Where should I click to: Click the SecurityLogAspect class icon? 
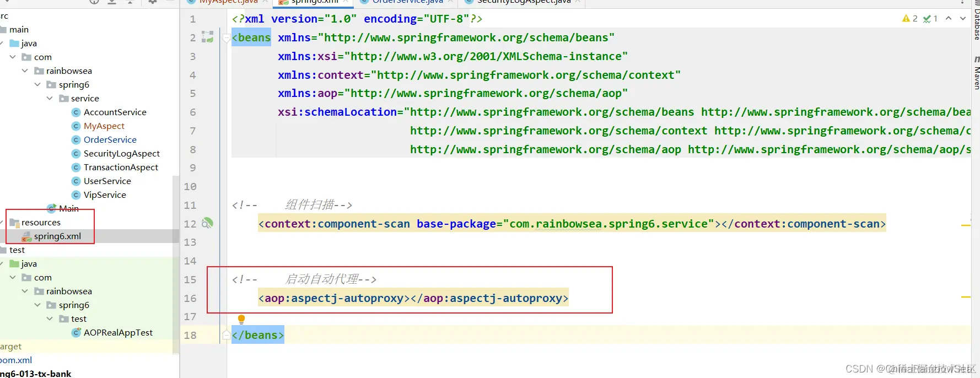[76, 153]
